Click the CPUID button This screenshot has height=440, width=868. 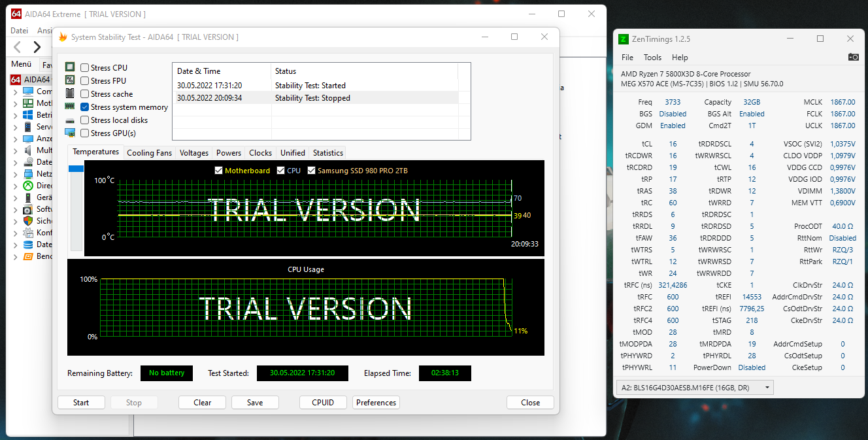click(323, 403)
